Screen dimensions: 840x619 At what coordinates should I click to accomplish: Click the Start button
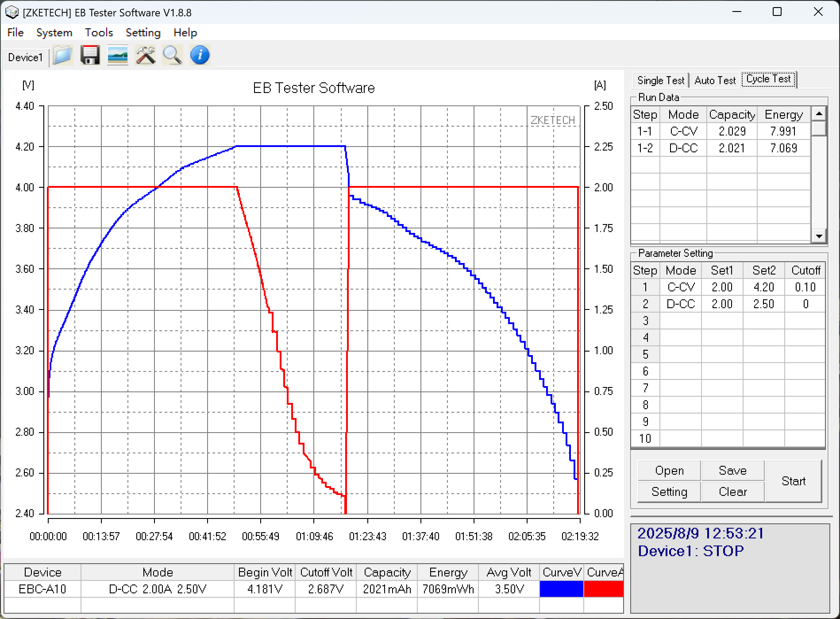point(793,481)
